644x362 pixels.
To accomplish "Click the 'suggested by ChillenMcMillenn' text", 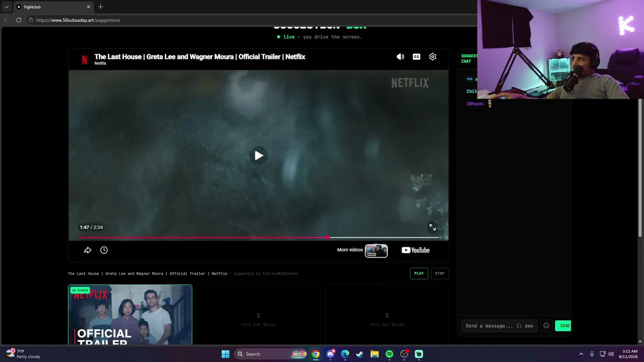I will (x=266, y=274).
